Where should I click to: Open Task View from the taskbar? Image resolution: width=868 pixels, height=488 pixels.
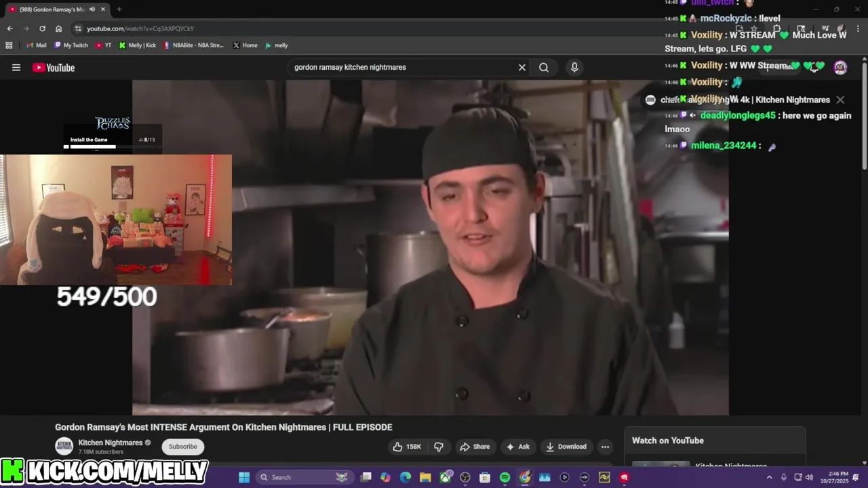tap(366, 477)
